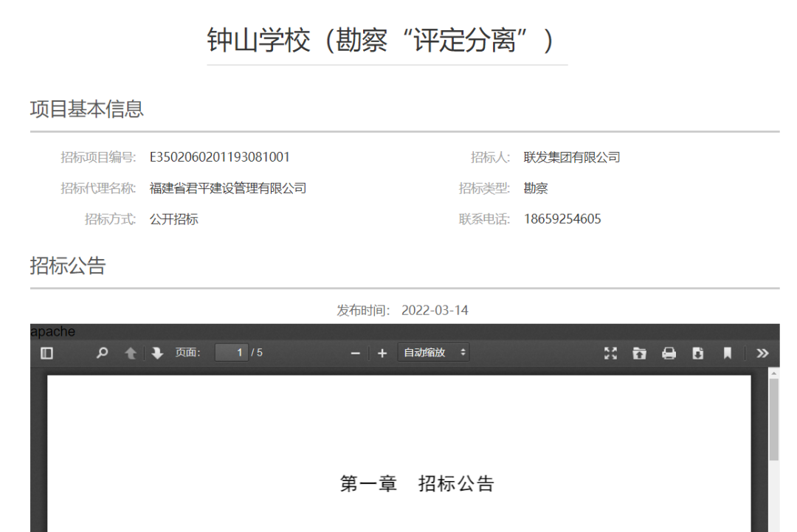
Task: Toggle the PDF viewer sidebar
Action: coord(46,353)
